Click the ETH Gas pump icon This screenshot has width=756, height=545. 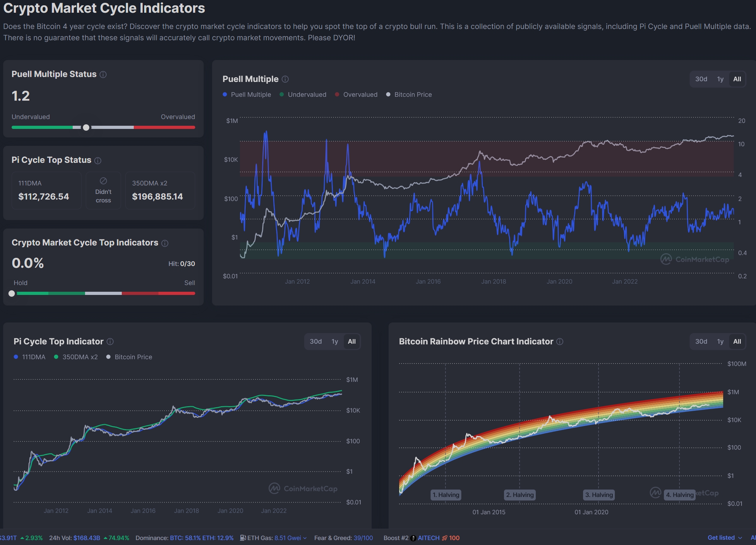243,538
